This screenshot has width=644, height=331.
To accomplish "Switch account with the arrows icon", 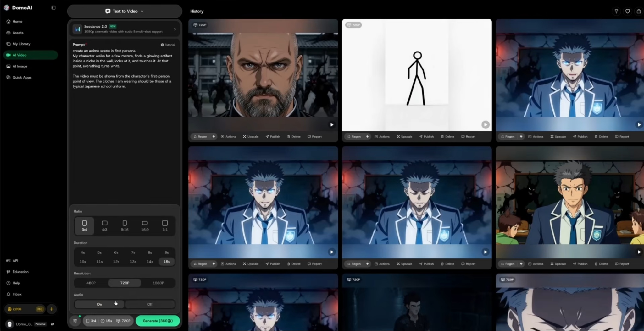I will tap(53, 324).
